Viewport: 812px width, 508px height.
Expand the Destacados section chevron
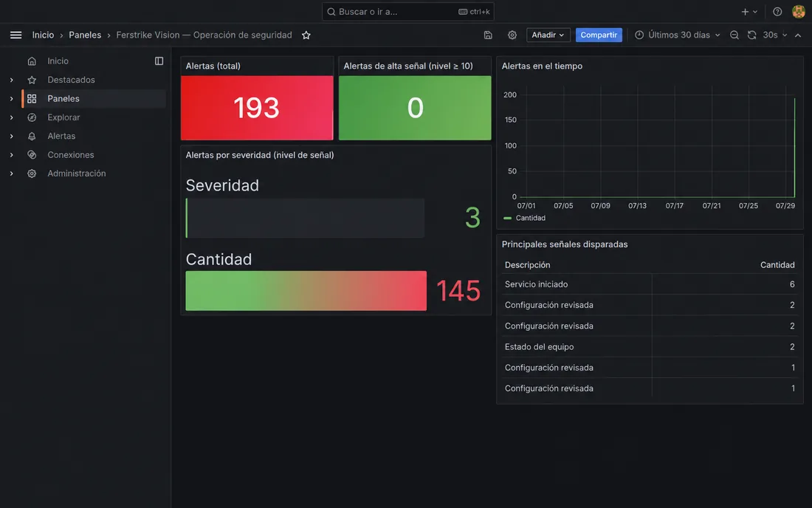tap(11, 80)
